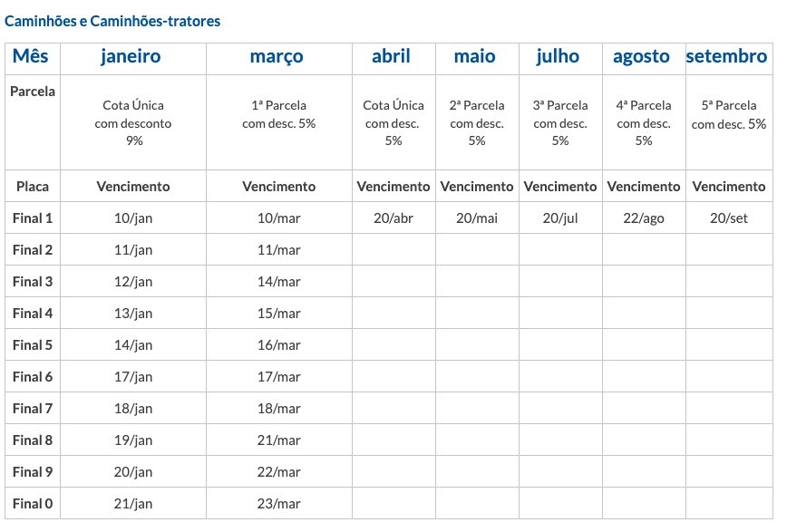Click the '20/set' due date cell

(728, 218)
